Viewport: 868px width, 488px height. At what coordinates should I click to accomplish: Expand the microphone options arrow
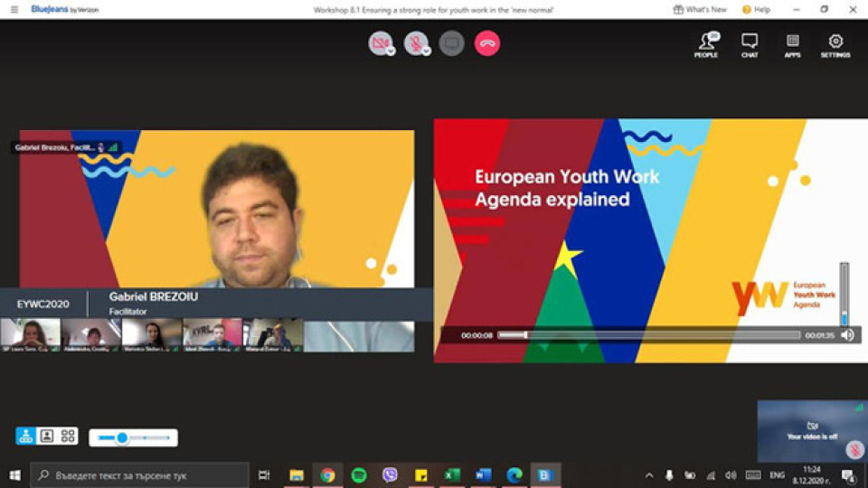tap(426, 52)
